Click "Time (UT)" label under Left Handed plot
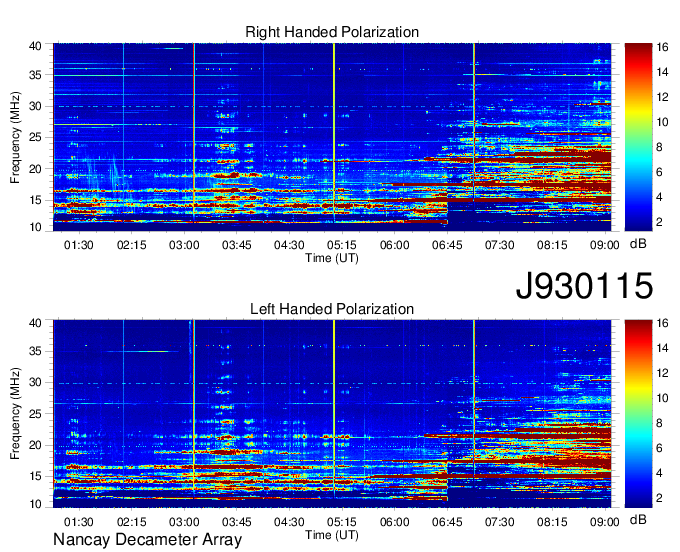 coord(332,535)
